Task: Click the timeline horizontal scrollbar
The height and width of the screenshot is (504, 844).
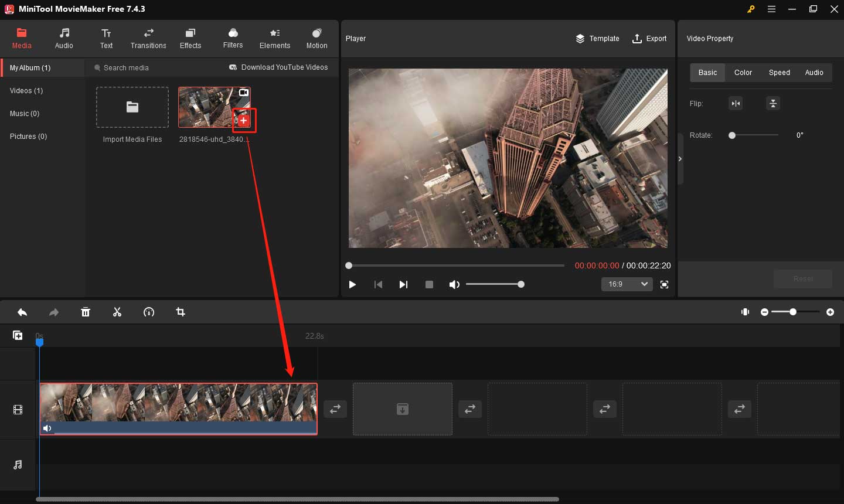Action: [x=297, y=499]
